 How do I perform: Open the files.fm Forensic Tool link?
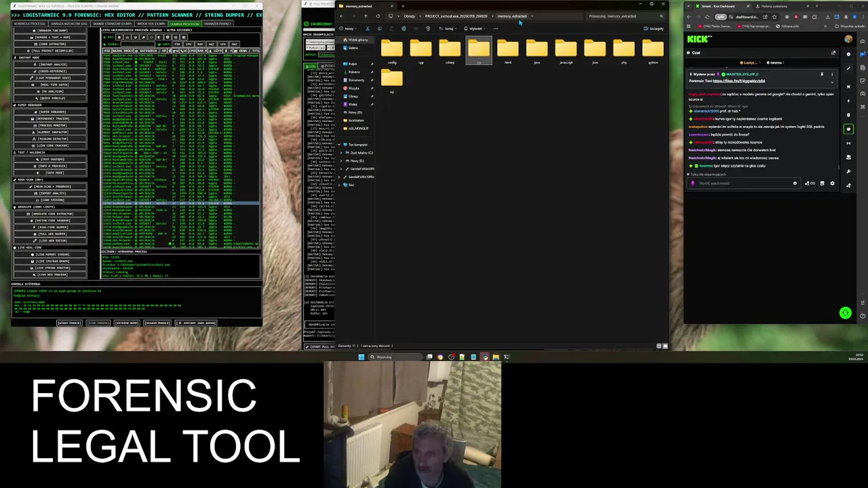(x=739, y=81)
